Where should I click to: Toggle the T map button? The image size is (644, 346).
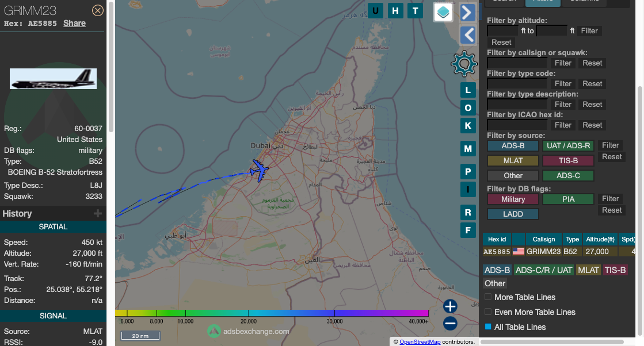click(415, 11)
